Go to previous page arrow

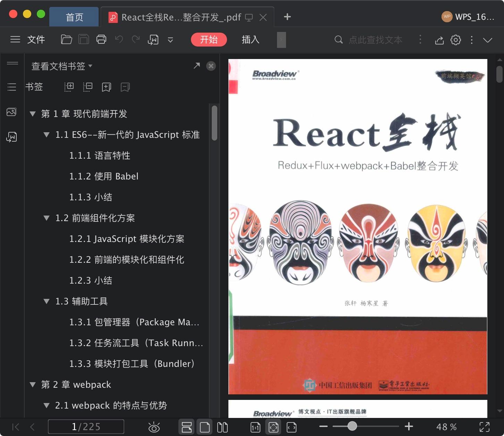pyautogui.click(x=32, y=427)
